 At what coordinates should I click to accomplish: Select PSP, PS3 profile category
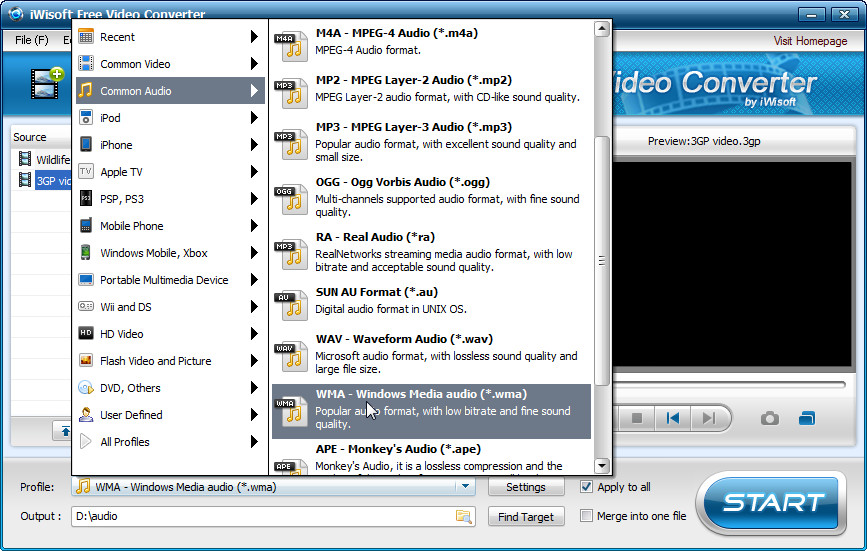170,198
